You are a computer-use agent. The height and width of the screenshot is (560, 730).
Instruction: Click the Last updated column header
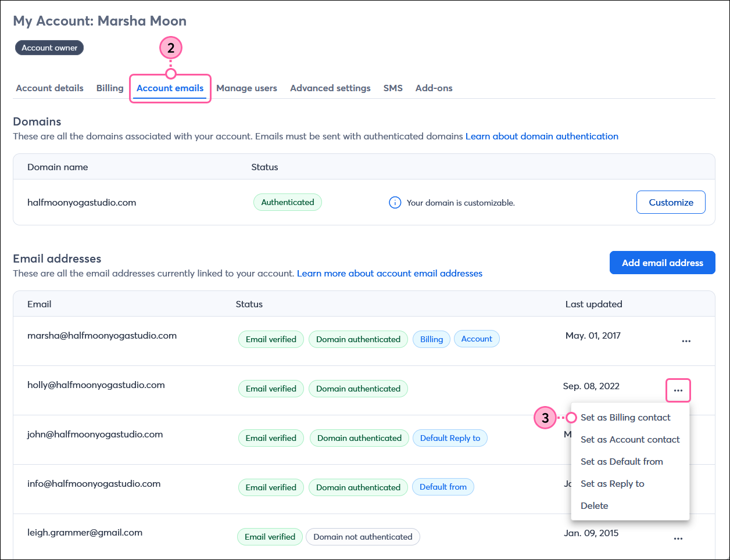point(593,304)
